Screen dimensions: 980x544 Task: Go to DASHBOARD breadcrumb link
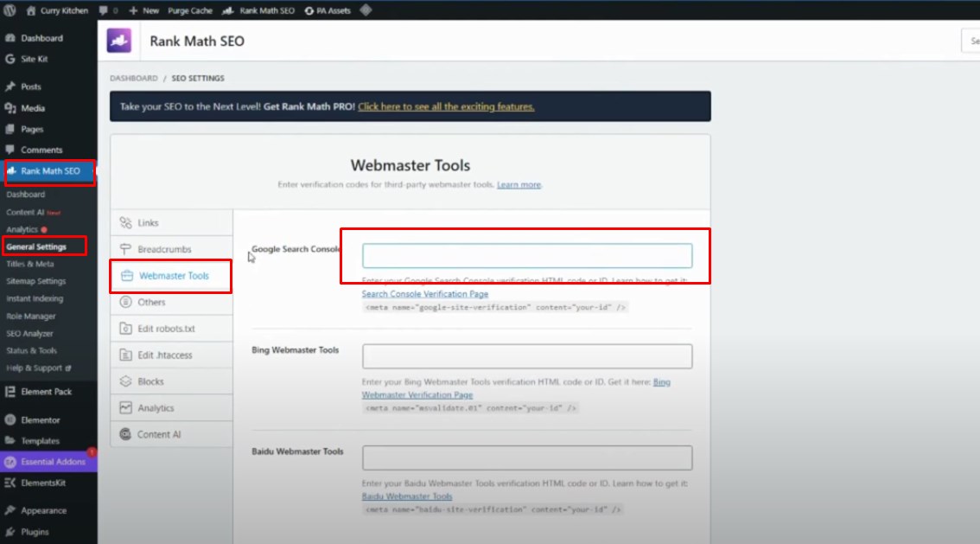[134, 78]
